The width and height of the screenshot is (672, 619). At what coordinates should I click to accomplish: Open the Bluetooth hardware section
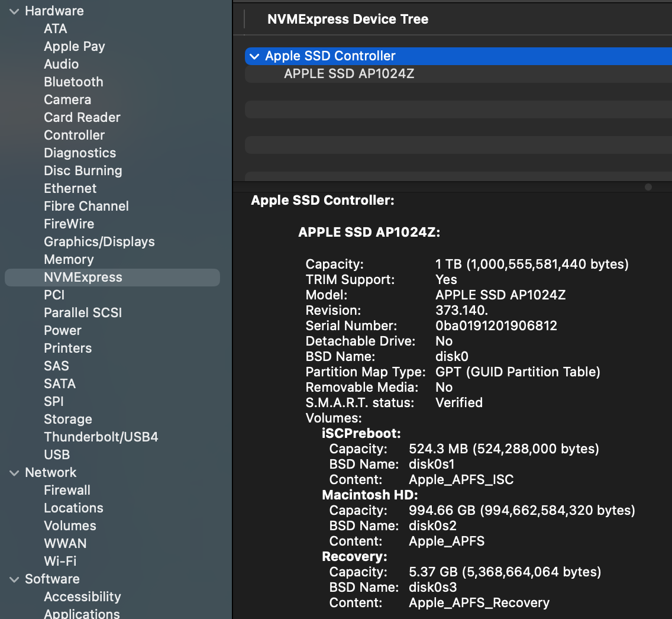point(73,82)
